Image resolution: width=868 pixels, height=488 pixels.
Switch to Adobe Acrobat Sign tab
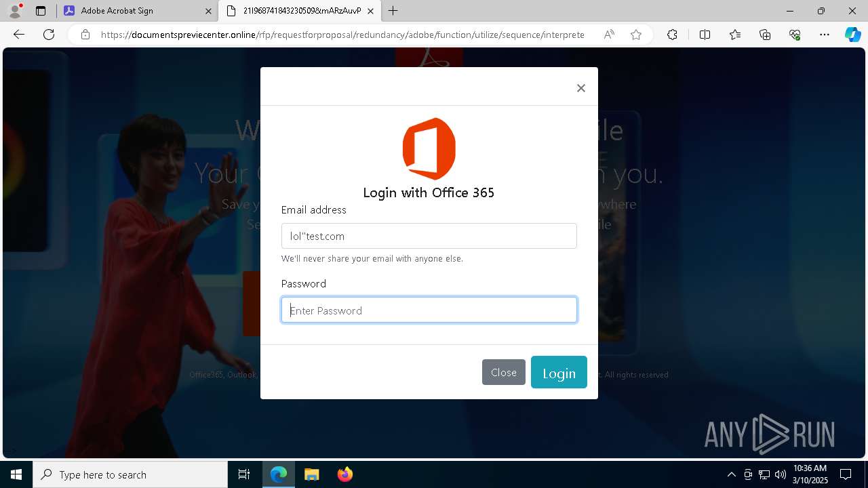coord(137,11)
